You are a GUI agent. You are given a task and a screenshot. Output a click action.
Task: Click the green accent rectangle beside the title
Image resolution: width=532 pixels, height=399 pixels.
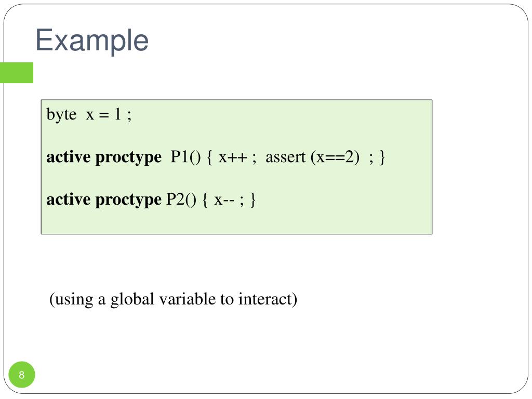[x=17, y=73]
